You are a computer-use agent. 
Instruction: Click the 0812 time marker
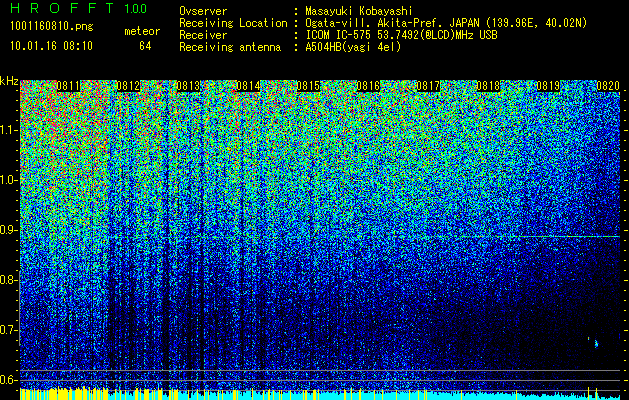click(128, 86)
